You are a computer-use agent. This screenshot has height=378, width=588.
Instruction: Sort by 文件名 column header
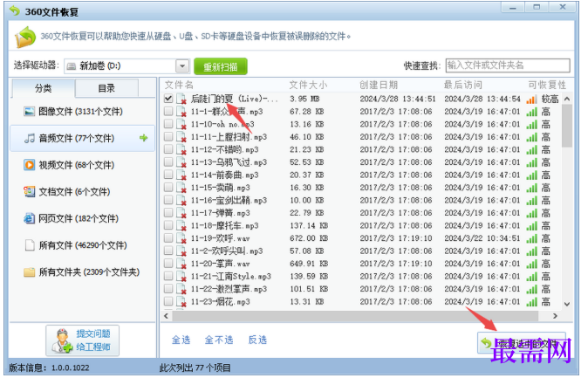[x=179, y=85]
